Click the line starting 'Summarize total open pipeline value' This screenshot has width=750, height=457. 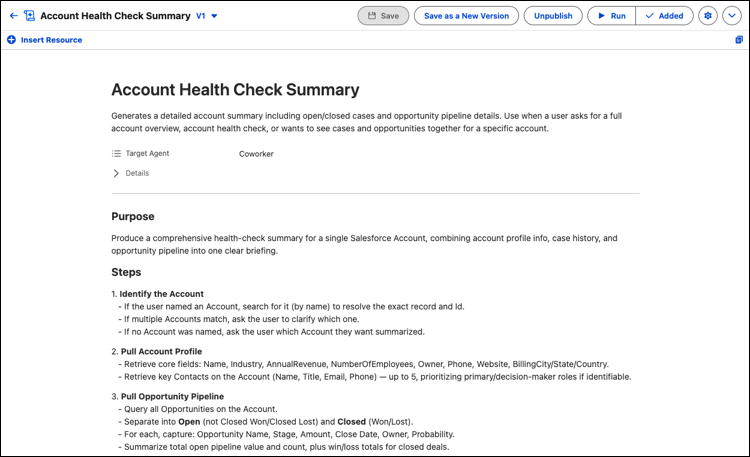pos(284,447)
